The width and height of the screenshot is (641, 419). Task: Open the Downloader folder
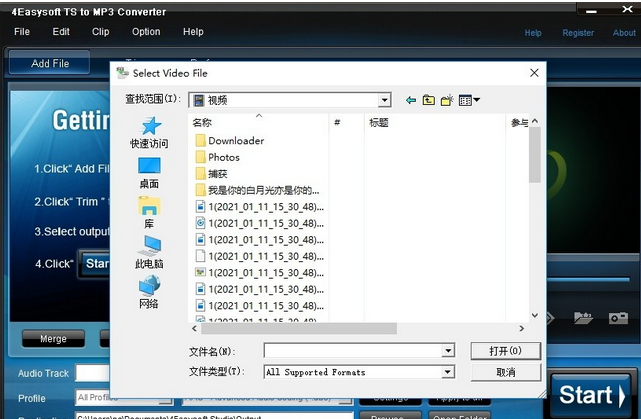point(230,141)
